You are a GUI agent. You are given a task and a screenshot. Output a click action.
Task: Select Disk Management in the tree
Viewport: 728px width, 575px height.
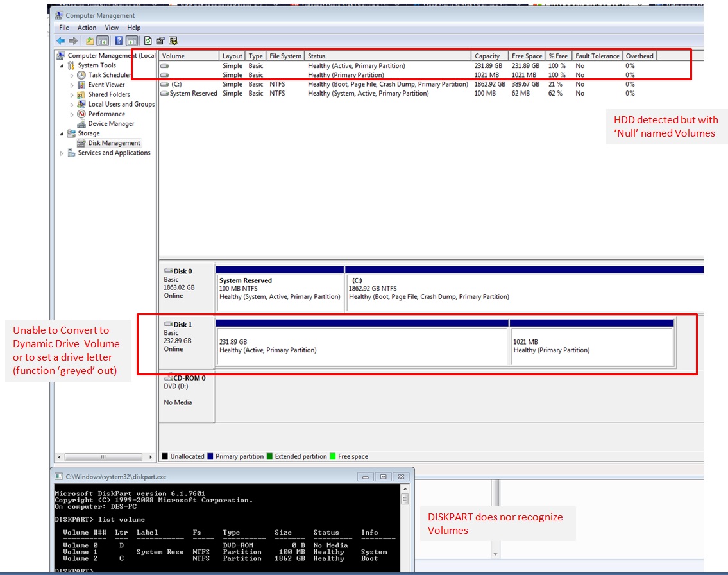[114, 143]
